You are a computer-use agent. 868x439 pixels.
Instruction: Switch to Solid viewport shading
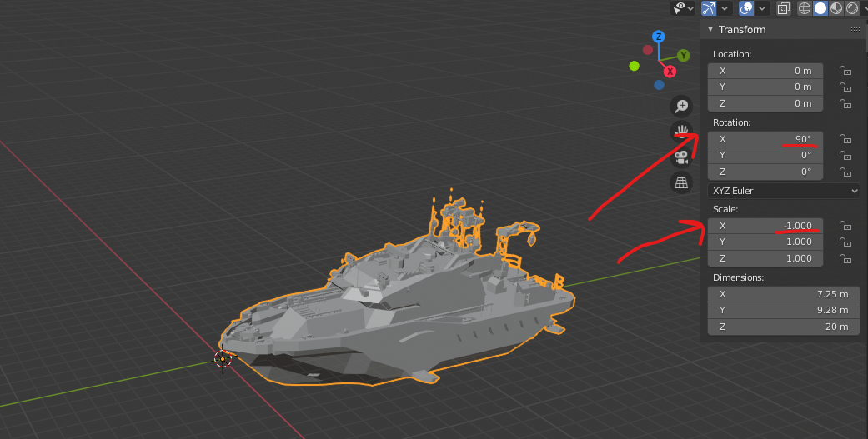click(x=820, y=8)
